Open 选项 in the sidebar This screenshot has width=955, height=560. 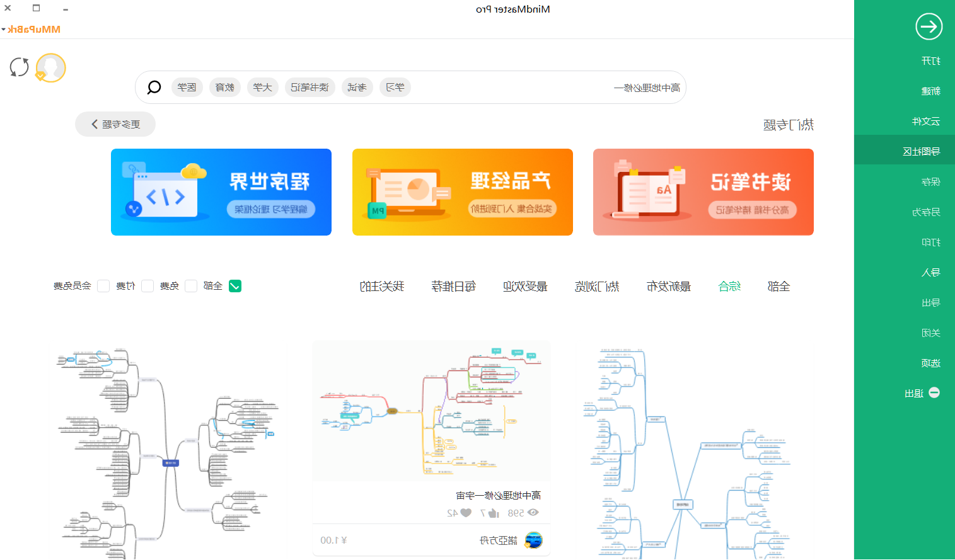(930, 363)
